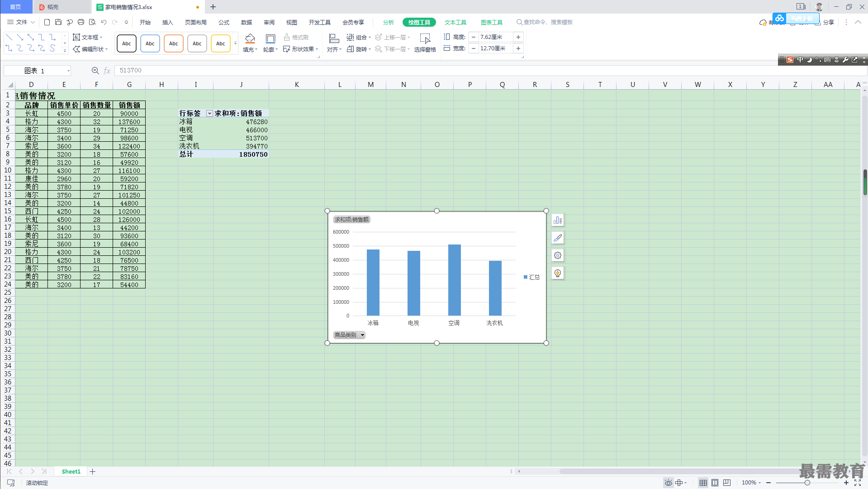Click the search commands box (查找命令)

545,22
